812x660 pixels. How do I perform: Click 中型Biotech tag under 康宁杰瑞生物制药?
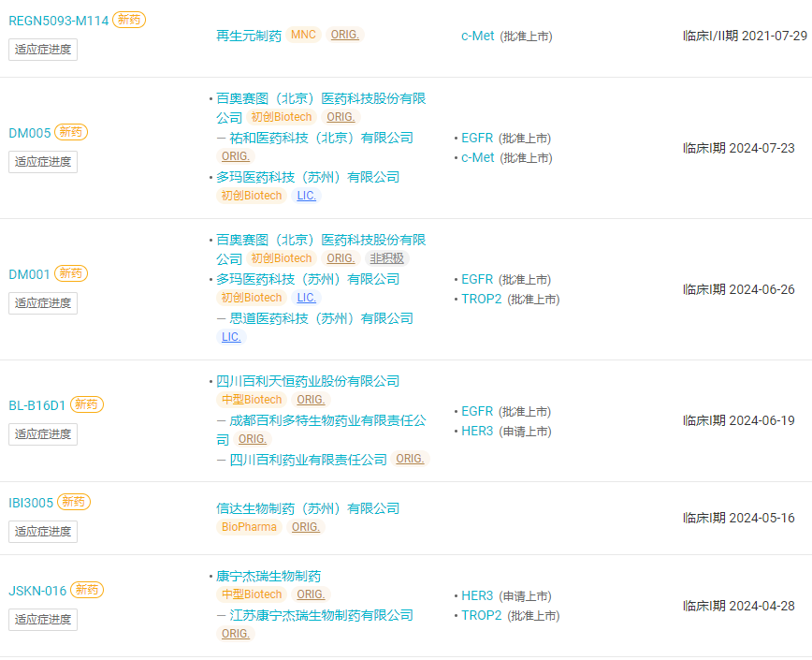click(252, 594)
